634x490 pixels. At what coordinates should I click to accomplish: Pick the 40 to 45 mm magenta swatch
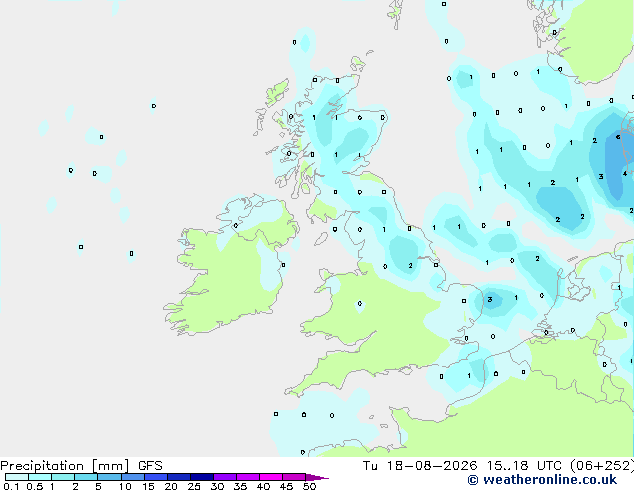271,477
